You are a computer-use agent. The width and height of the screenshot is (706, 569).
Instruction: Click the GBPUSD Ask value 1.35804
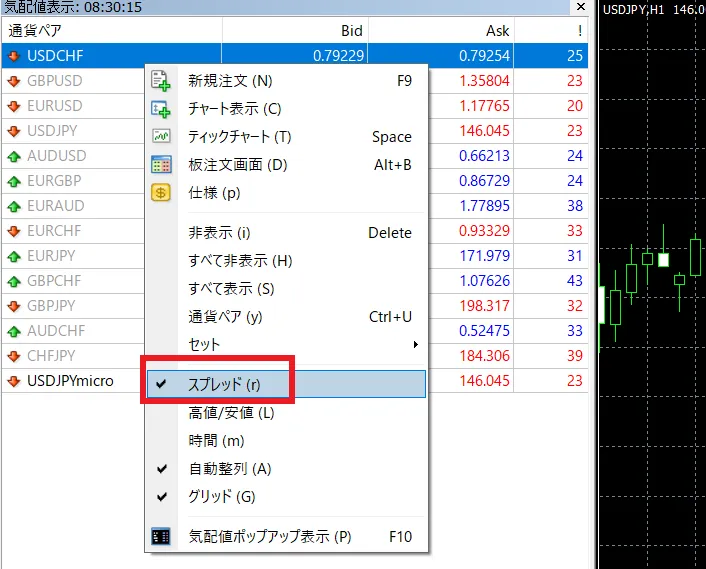pyautogui.click(x=484, y=81)
